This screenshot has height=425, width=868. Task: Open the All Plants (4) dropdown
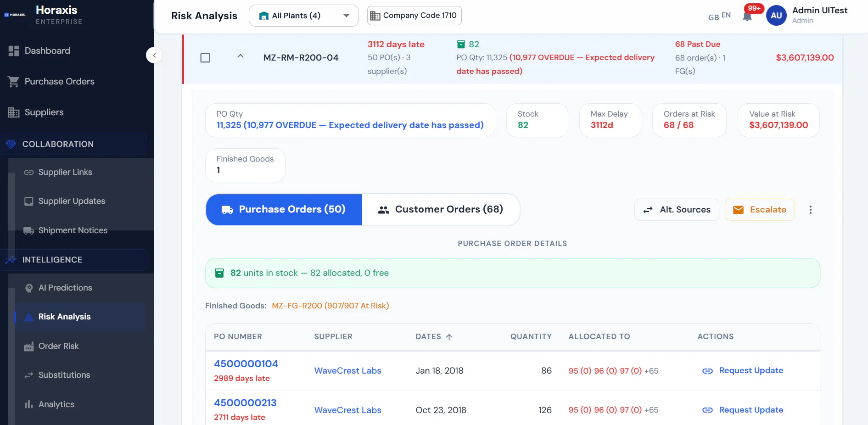(303, 16)
